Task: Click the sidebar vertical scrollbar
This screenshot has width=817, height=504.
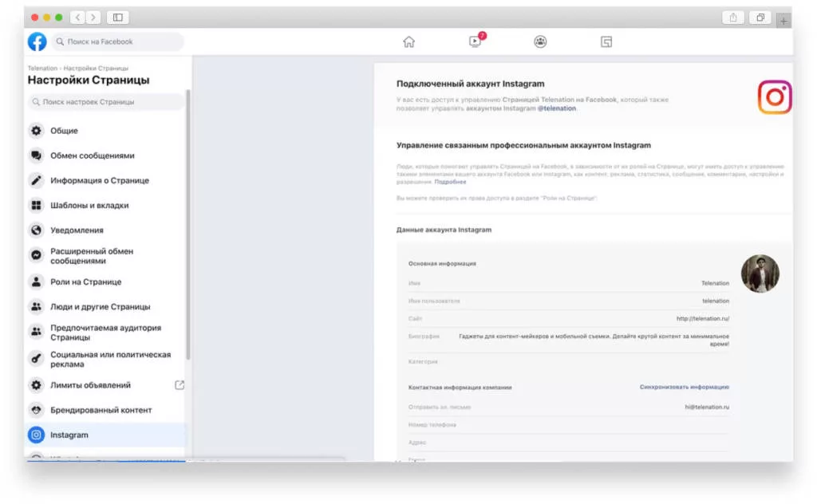Action: [188, 224]
